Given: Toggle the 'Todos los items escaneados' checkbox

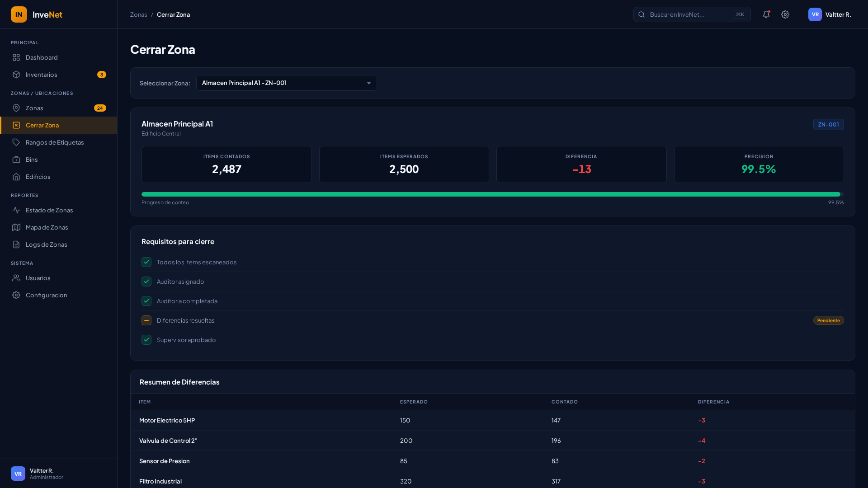Looking at the screenshot, I should click(x=146, y=262).
